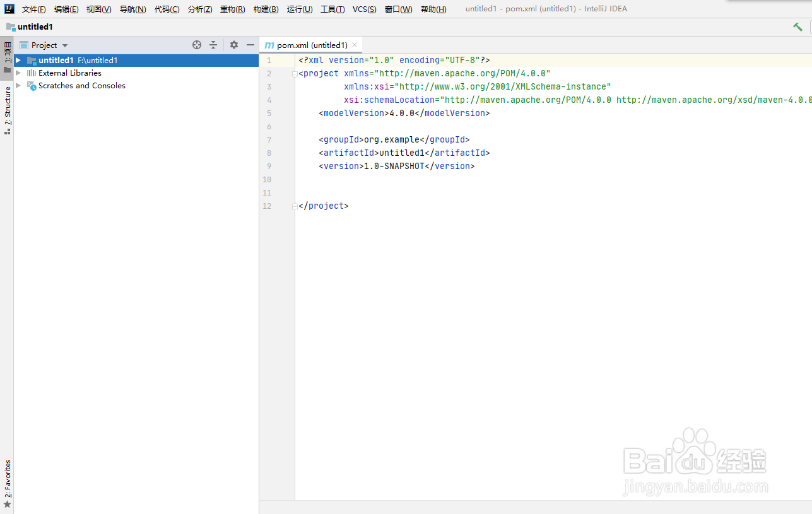Open the 视图(V) menu
The width and height of the screenshot is (812, 514).
point(99,9)
